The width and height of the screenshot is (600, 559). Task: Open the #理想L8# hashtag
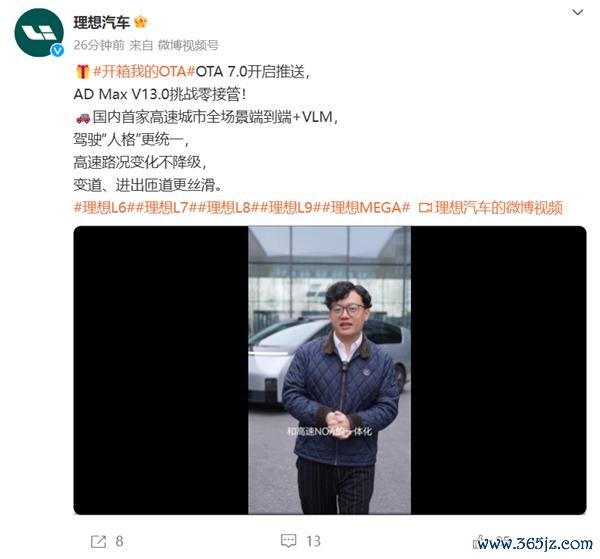[x=227, y=208]
